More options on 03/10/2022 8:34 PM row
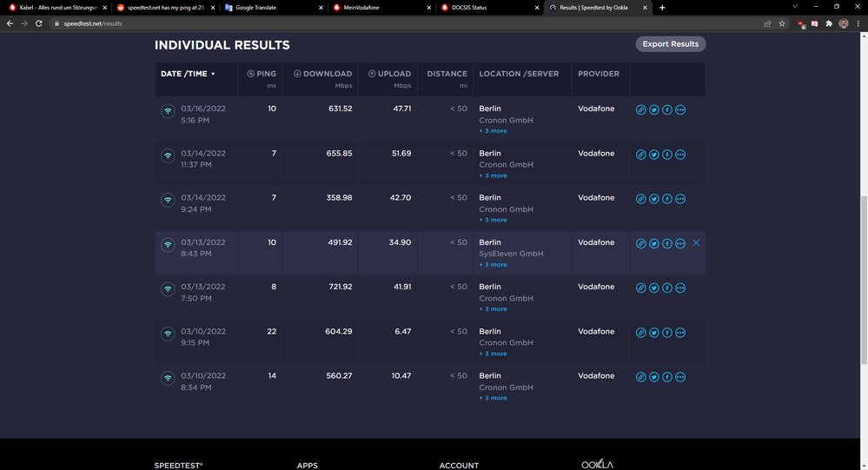Image resolution: width=868 pixels, height=470 pixels. coord(680,377)
